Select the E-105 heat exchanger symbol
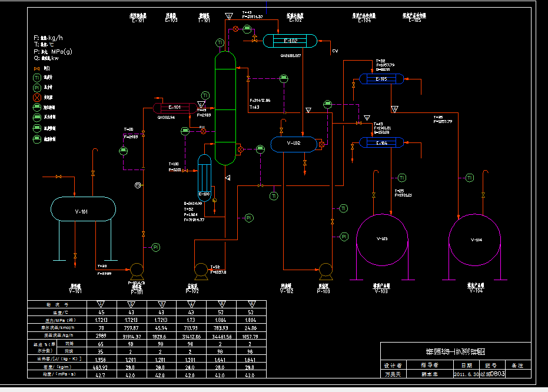This screenshot has width=548, height=392. pyautogui.click(x=381, y=79)
